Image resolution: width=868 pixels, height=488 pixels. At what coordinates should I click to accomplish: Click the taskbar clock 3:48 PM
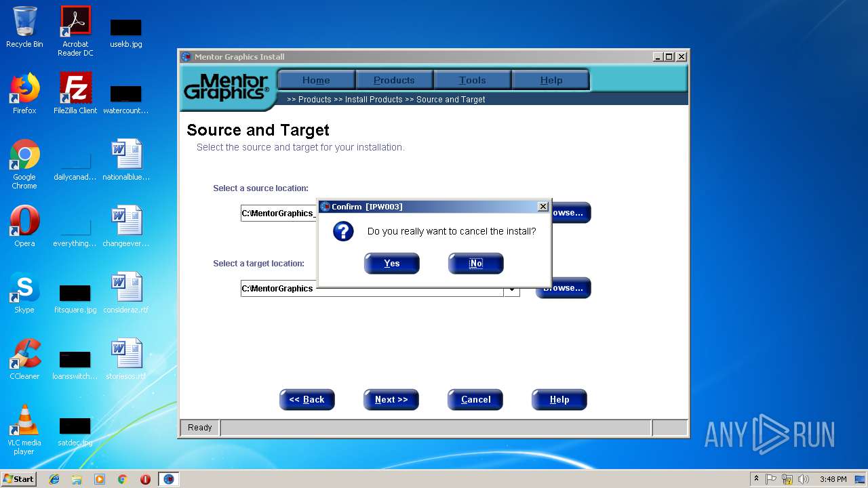tap(833, 479)
